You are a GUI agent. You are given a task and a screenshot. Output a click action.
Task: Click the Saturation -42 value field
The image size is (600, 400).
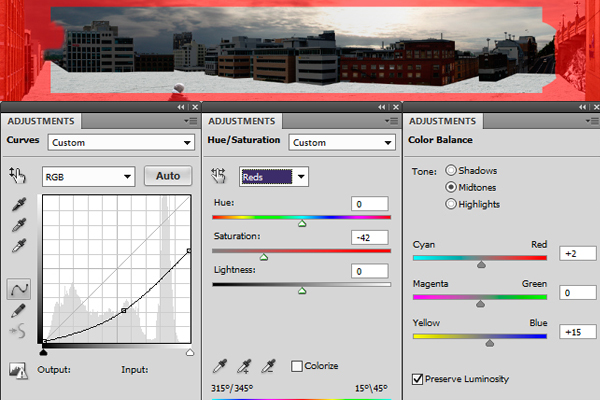pos(370,238)
